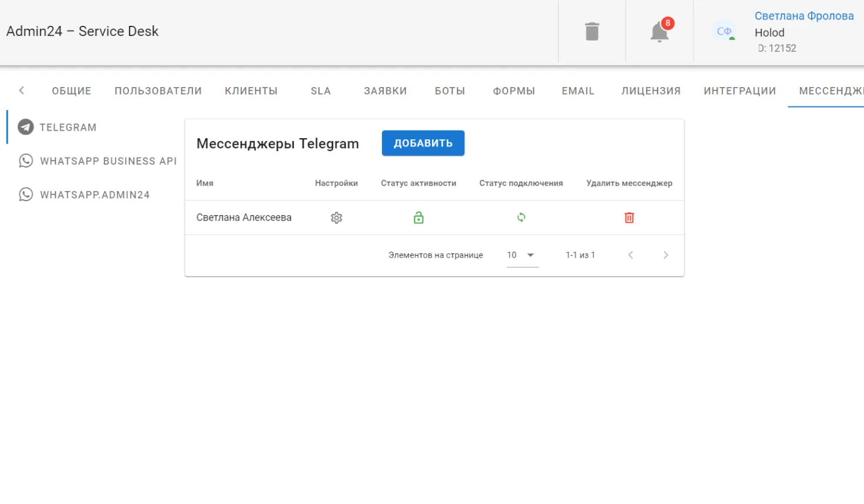Click the Настройки column header
The image size is (864, 504).
coord(336,183)
